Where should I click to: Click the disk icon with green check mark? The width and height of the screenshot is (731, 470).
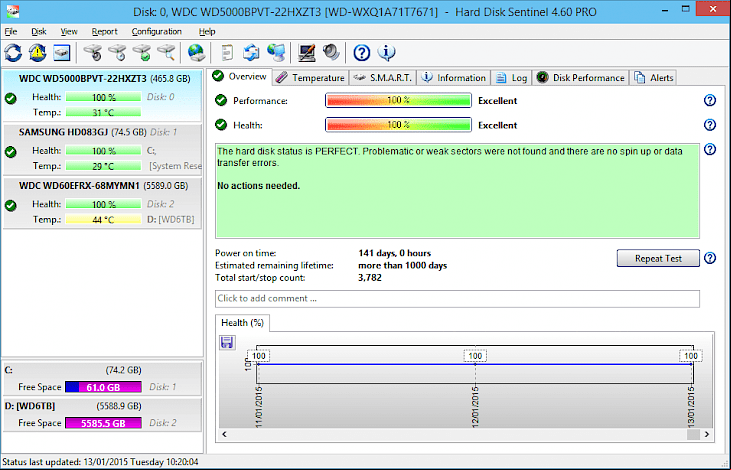tap(142, 53)
